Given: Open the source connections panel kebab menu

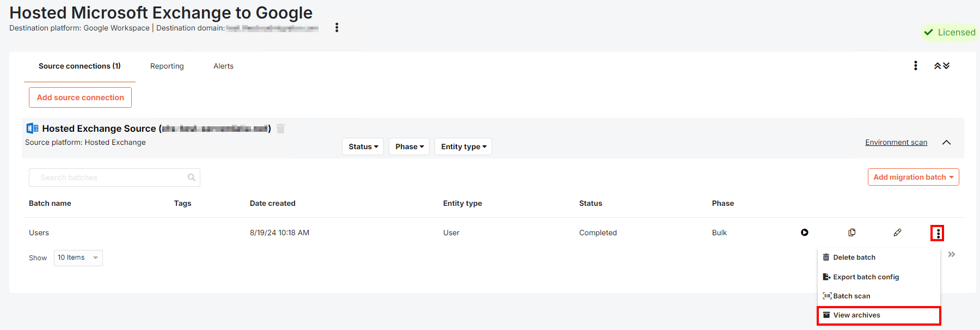Looking at the screenshot, I should (x=916, y=66).
